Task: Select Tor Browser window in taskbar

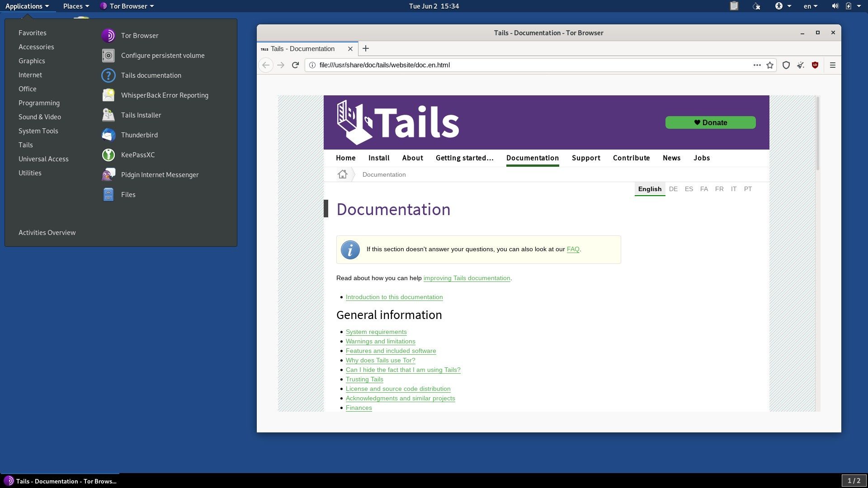Action: [x=61, y=481]
